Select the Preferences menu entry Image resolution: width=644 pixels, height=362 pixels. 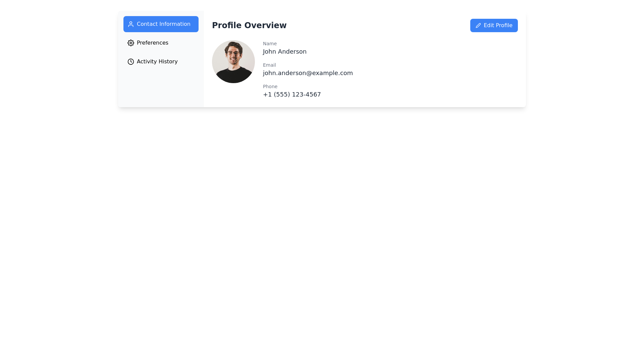152,43
